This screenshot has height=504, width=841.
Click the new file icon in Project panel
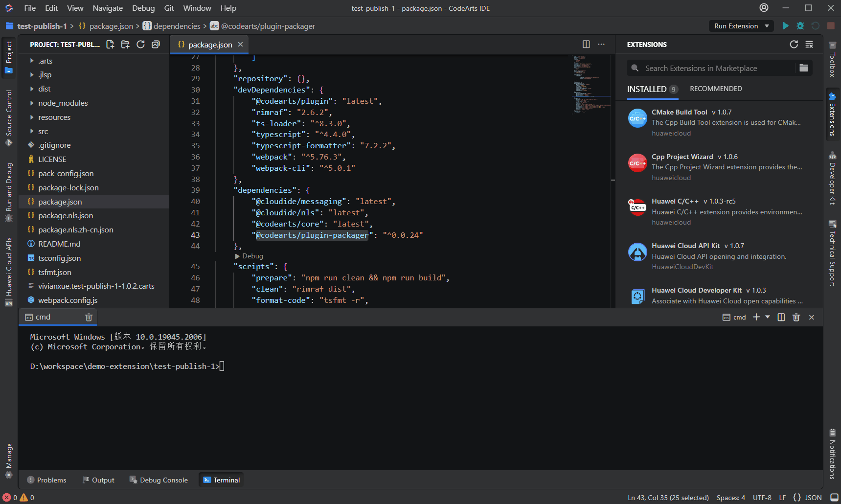point(110,45)
